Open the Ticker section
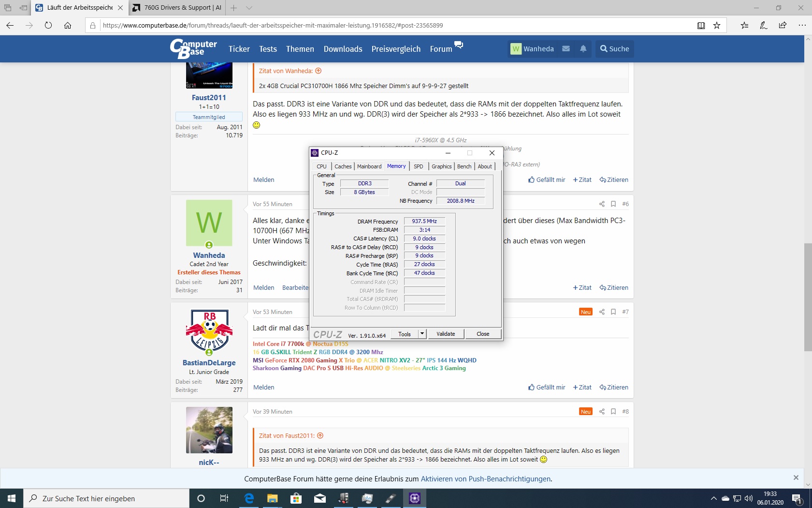 click(x=239, y=49)
